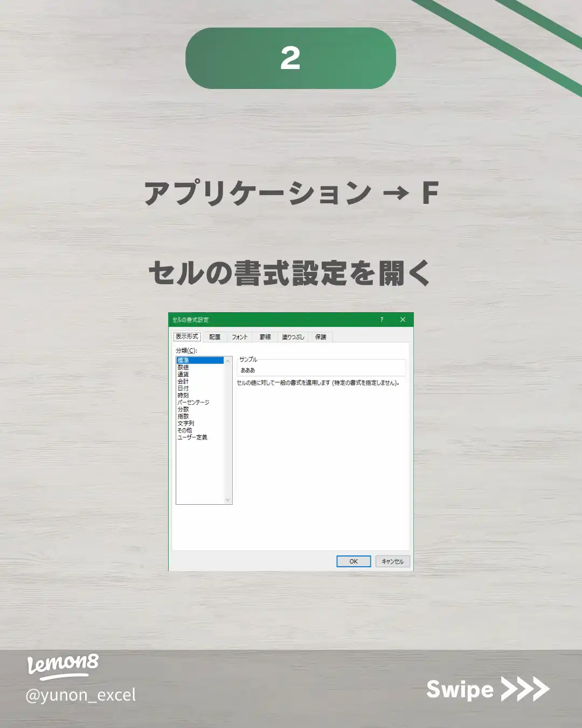Image resolution: width=582 pixels, height=728 pixels.
Task: Select the 罫線 tab
Action: coord(265,337)
